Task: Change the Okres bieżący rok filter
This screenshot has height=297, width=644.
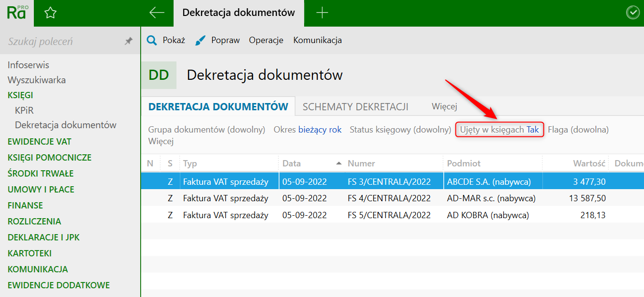Action: click(x=307, y=130)
